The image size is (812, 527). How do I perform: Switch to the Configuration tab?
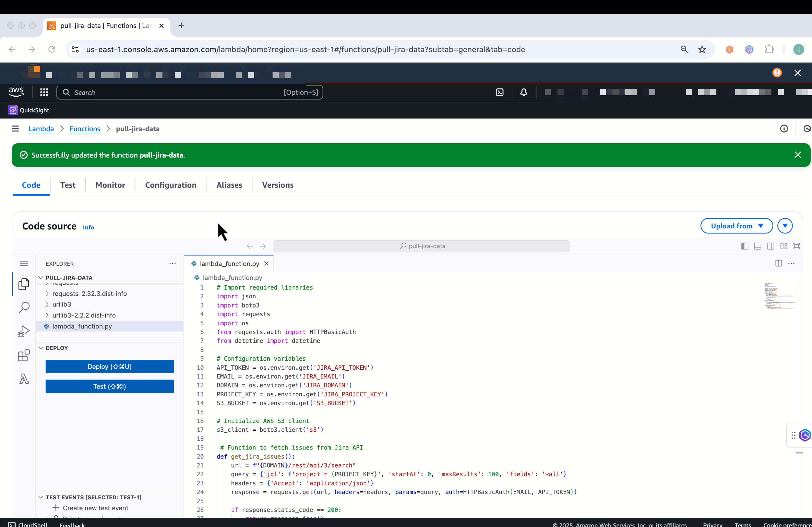[171, 185]
